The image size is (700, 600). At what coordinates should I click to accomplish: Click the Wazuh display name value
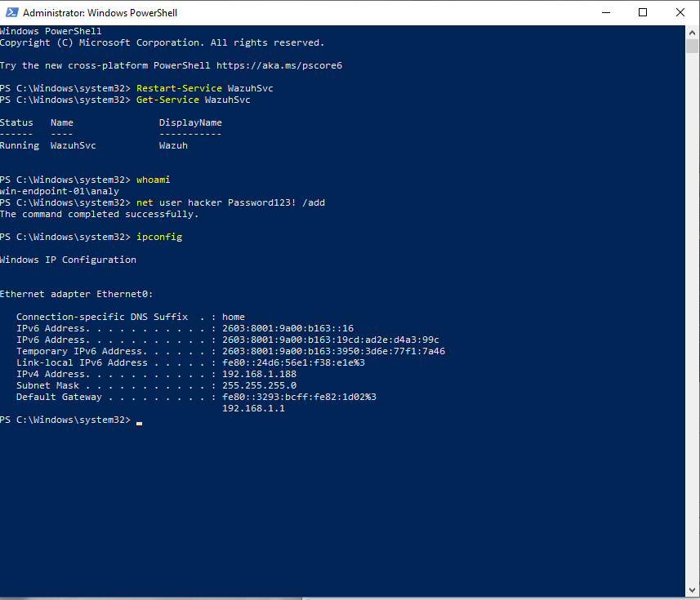click(x=174, y=145)
